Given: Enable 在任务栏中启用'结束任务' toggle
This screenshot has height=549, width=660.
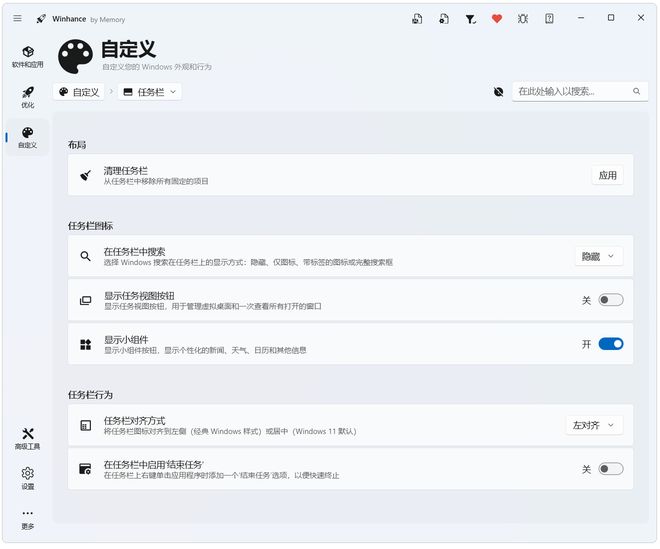Looking at the screenshot, I should point(611,469).
